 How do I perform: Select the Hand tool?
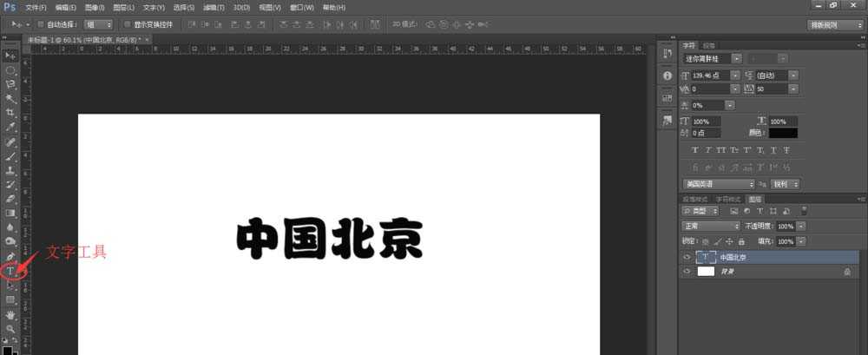pyautogui.click(x=10, y=314)
